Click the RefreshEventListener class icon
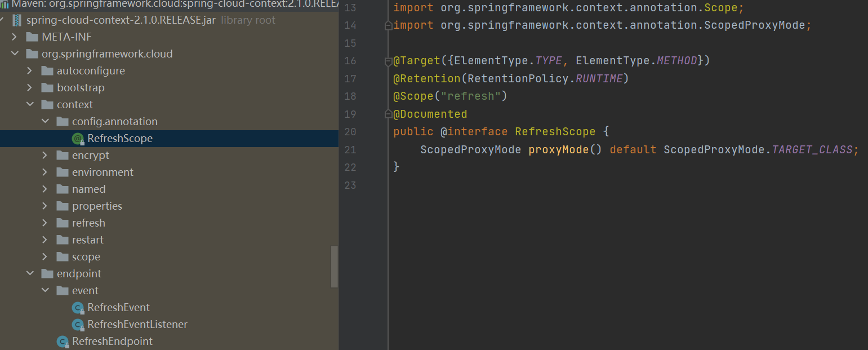The image size is (868, 350). 78,325
